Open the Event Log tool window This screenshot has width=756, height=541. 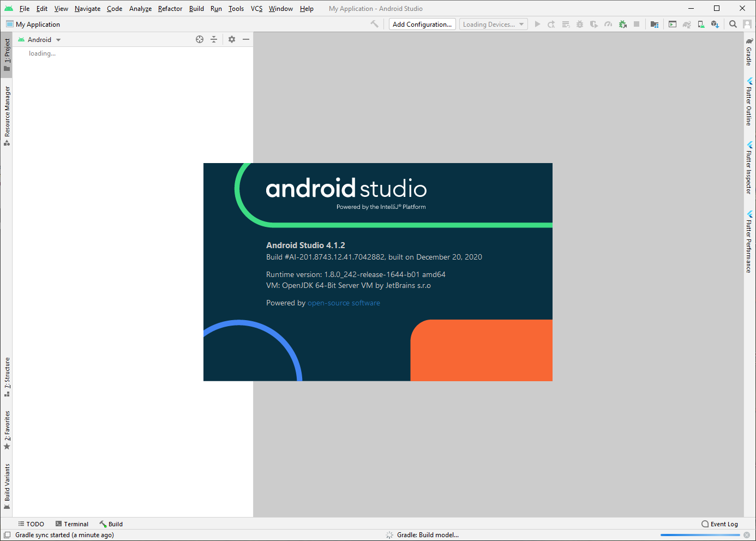719,524
